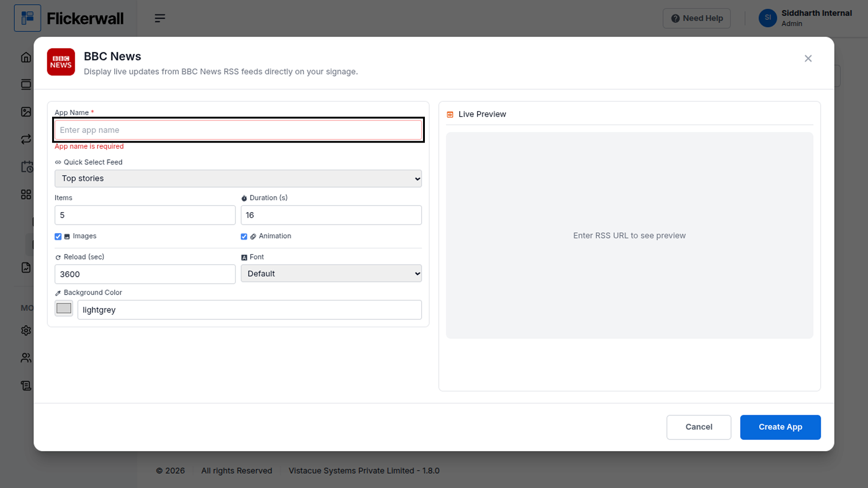Screen dimensions: 868x488
Task: Open the Font dropdown
Action: click(331, 273)
